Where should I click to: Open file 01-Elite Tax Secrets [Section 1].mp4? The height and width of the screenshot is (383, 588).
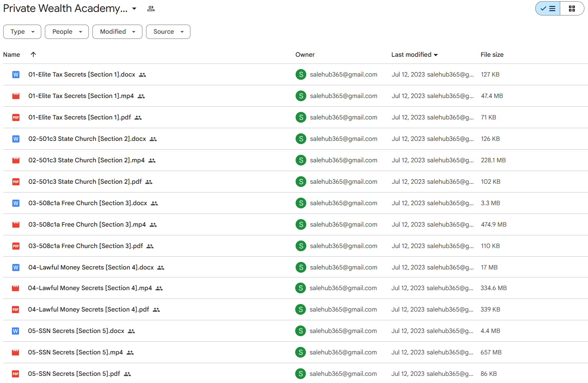(x=81, y=96)
